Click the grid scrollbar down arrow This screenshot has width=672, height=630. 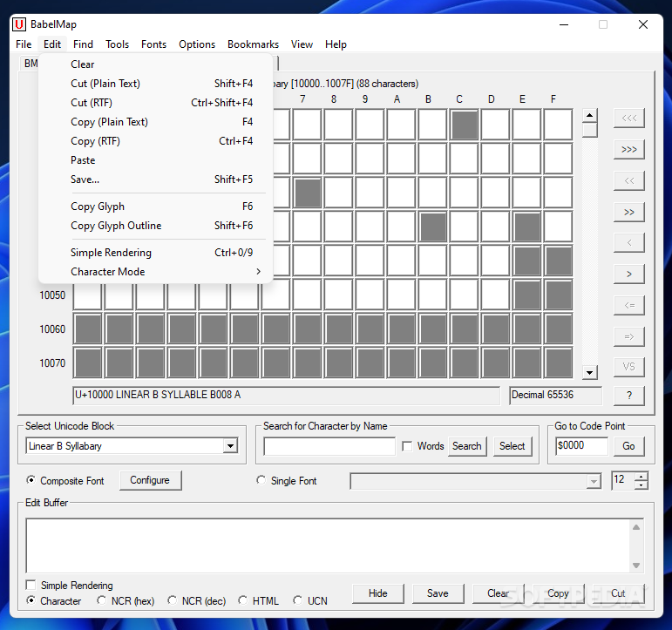(590, 372)
